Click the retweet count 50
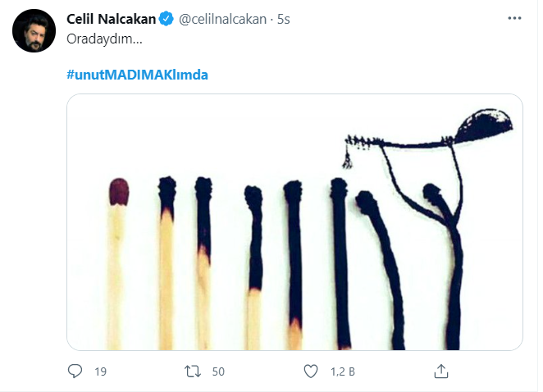Viewport: 543px width, 392px height. click(x=218, y=371)
